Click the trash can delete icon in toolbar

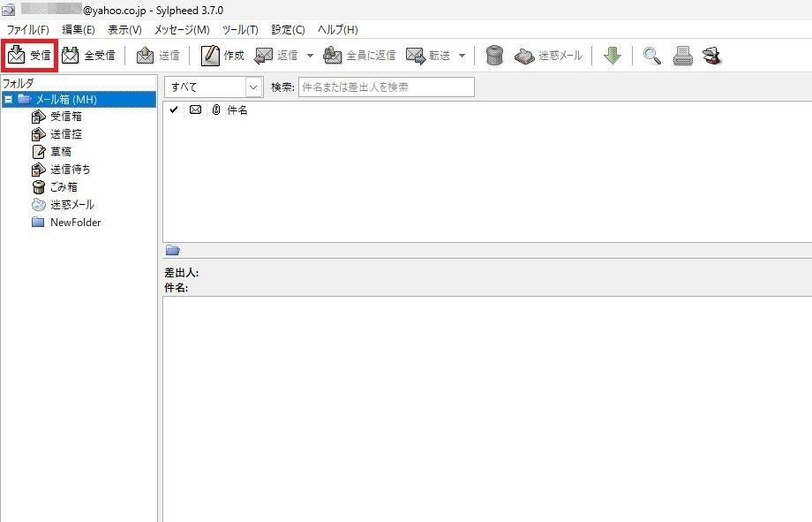pyautogui.click(x=494, y=56)
